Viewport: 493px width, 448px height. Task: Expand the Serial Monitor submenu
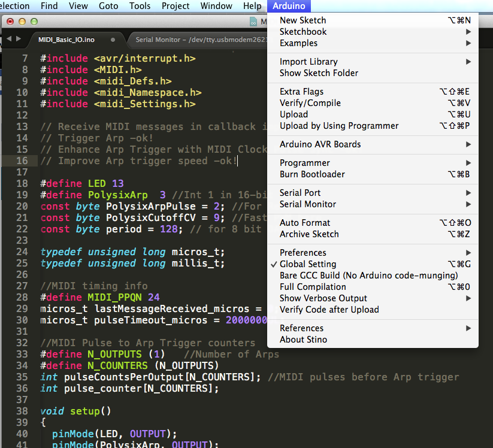point(373,204)
